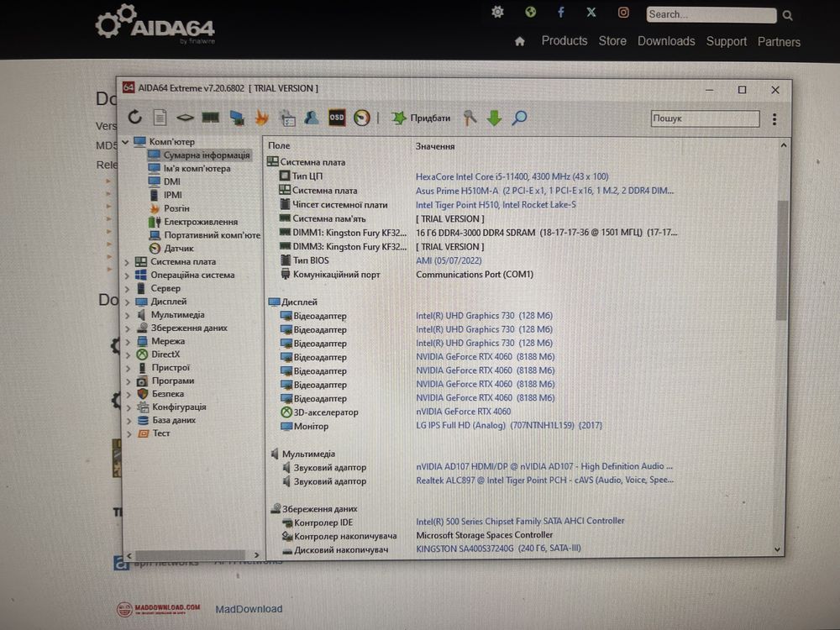The height and width of the screenshot is (630, 840).
Task: Open the LG IPS Full HD monitor link
Action: click(x=509, y=425)
